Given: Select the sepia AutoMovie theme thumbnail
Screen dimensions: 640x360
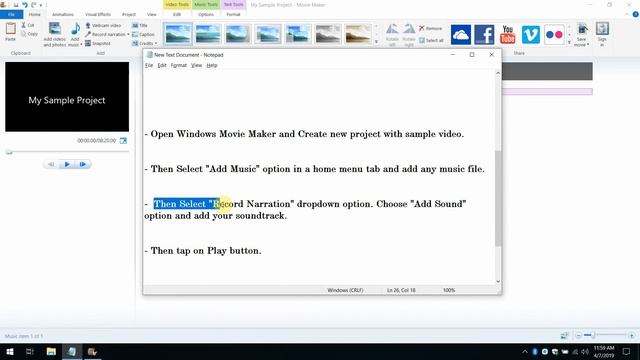Looking at the screenshot, I should [x=358, y=34].
